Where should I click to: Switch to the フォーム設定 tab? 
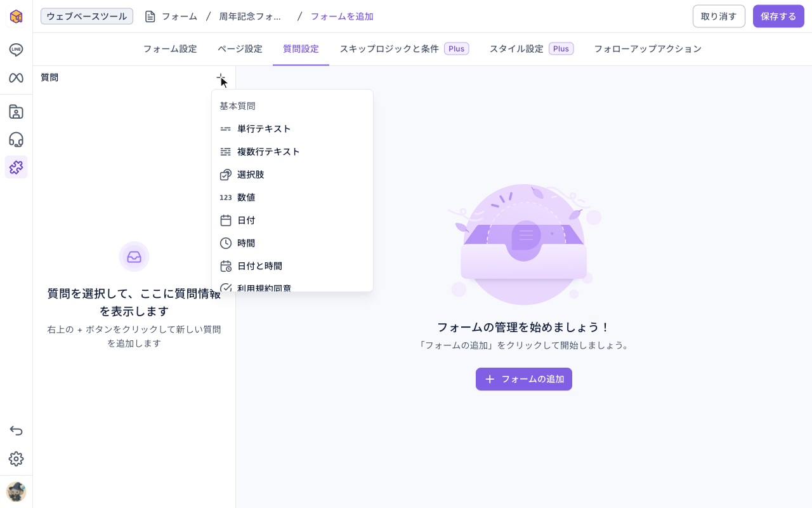click(170, 49)
